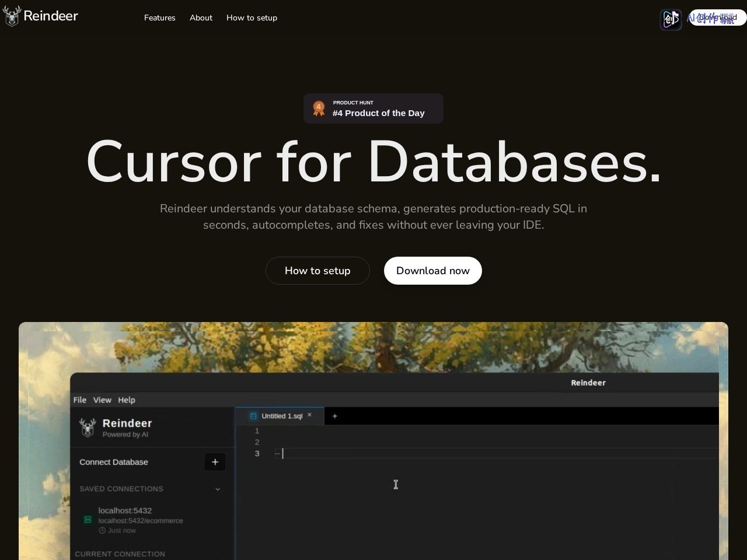Click the Just now timestamp
The height and width of the screenshot is (560, 747).
click(x=121, y=531)
